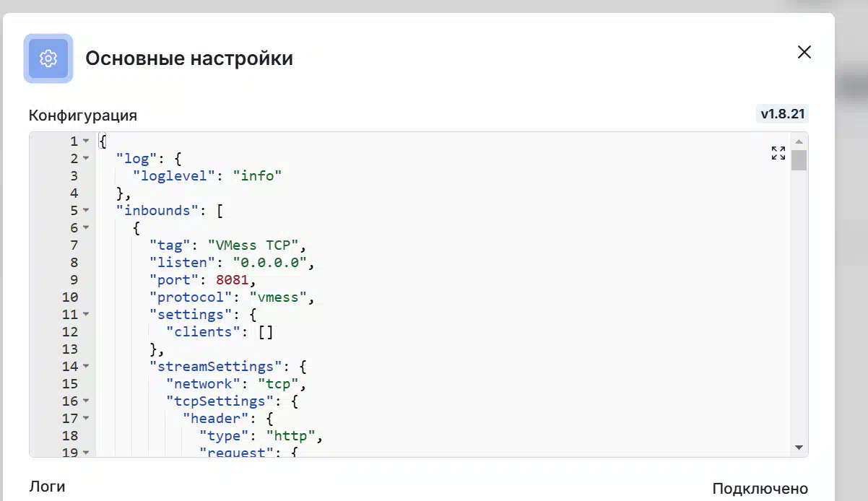
Task: Click the "network": "tcp" line
Action: pyautogui.click(x=237, y=383)
